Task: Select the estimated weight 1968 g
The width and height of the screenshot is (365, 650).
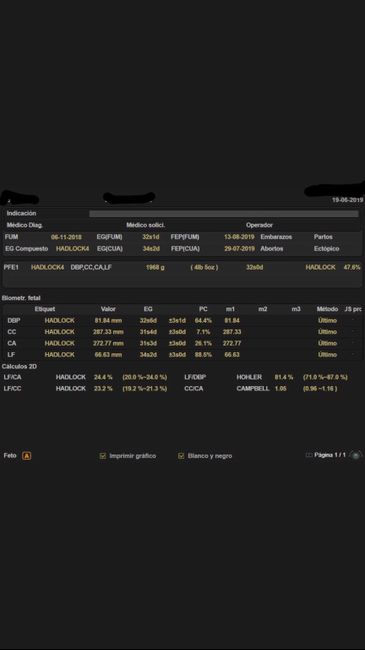Action: pyautogui.click(x=155, y=267)
